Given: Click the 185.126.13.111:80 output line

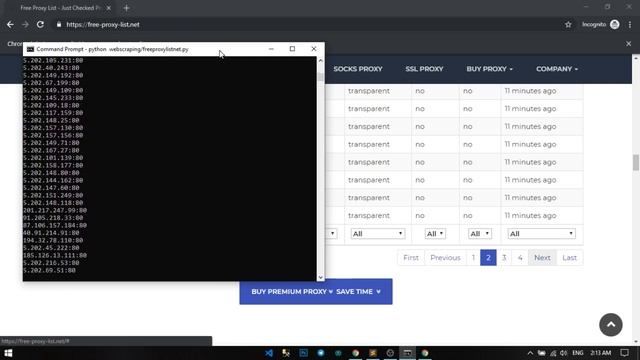Looking at the screenshot, I should [55, 255].
